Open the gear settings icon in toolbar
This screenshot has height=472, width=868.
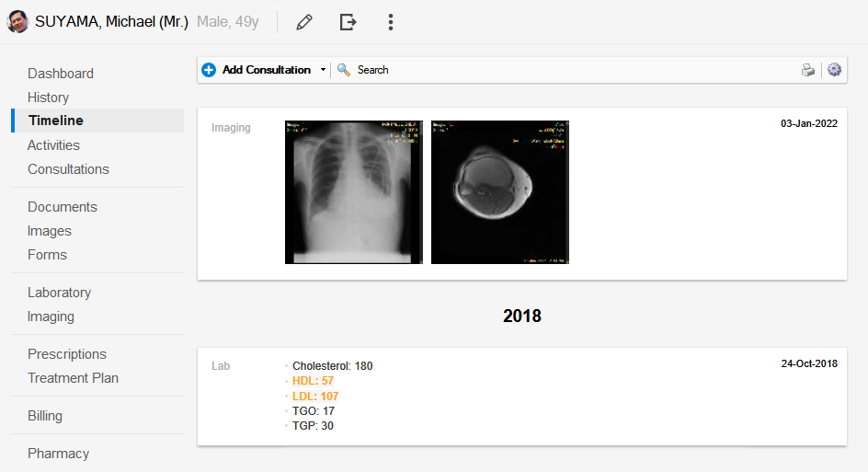tap(834, 70)
